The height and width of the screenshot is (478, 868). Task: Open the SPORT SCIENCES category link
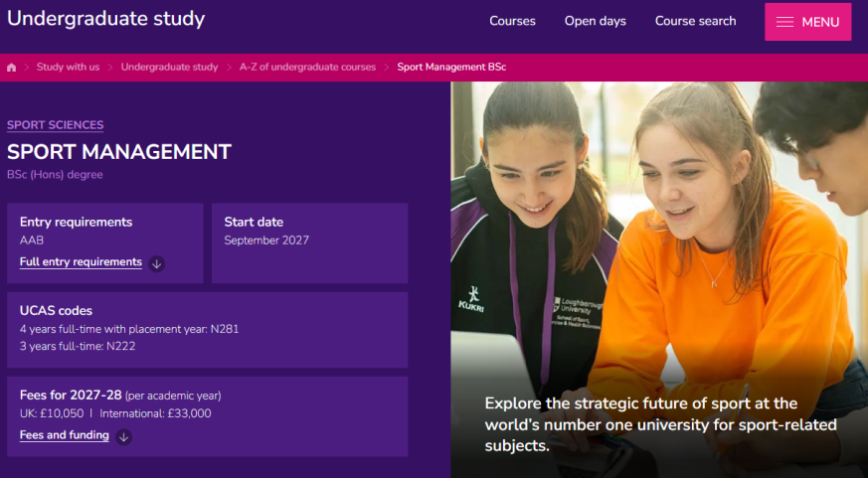56,125
